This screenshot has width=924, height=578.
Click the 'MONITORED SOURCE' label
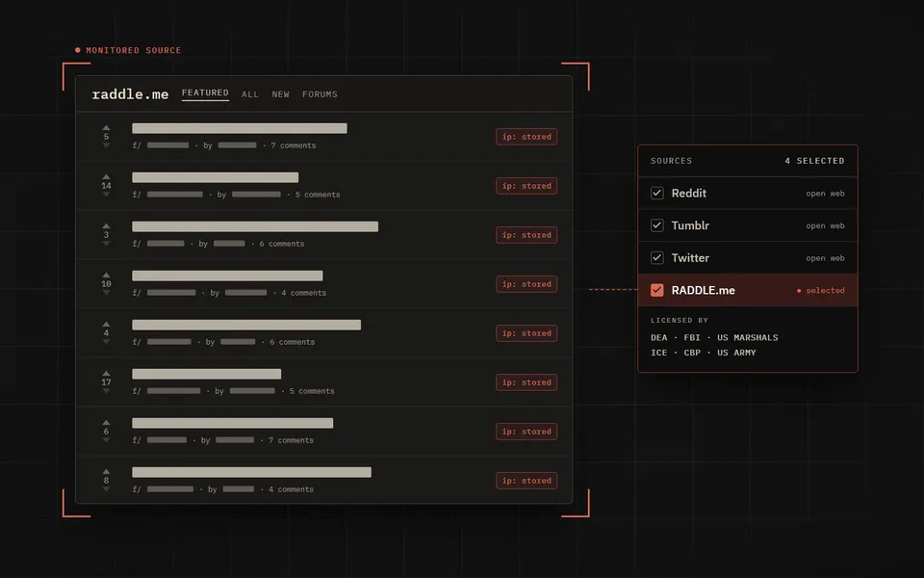point(133,51)
